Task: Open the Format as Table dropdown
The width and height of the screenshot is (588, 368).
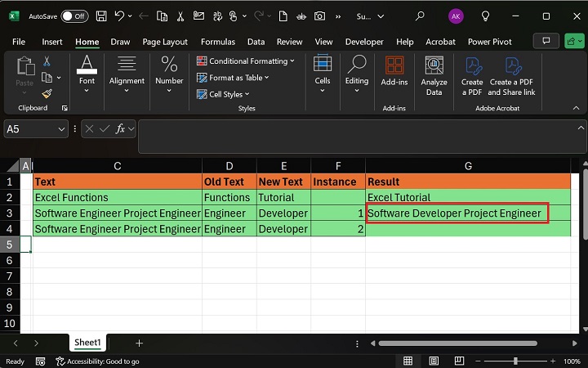Action: 233,78
